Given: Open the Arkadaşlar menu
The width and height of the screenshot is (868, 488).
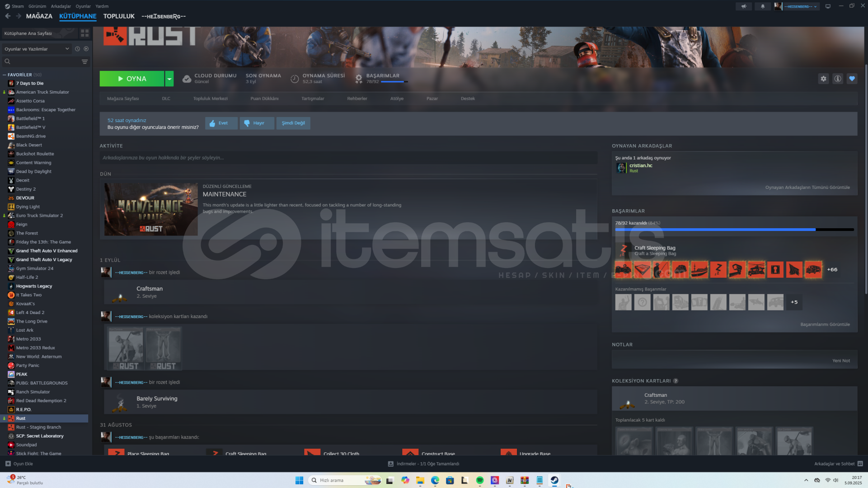Looking at the screenshot, I should click(61, 6).
